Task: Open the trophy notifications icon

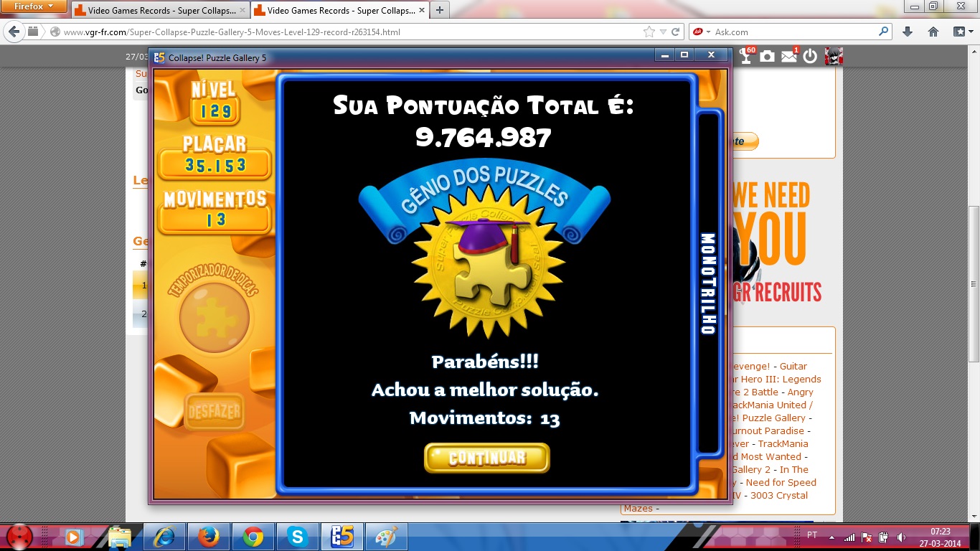Action: (x=746, y=57)
